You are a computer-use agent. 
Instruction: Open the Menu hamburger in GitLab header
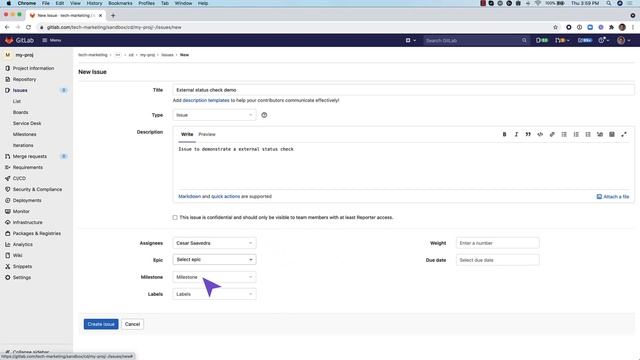click(x=52, y=40)
